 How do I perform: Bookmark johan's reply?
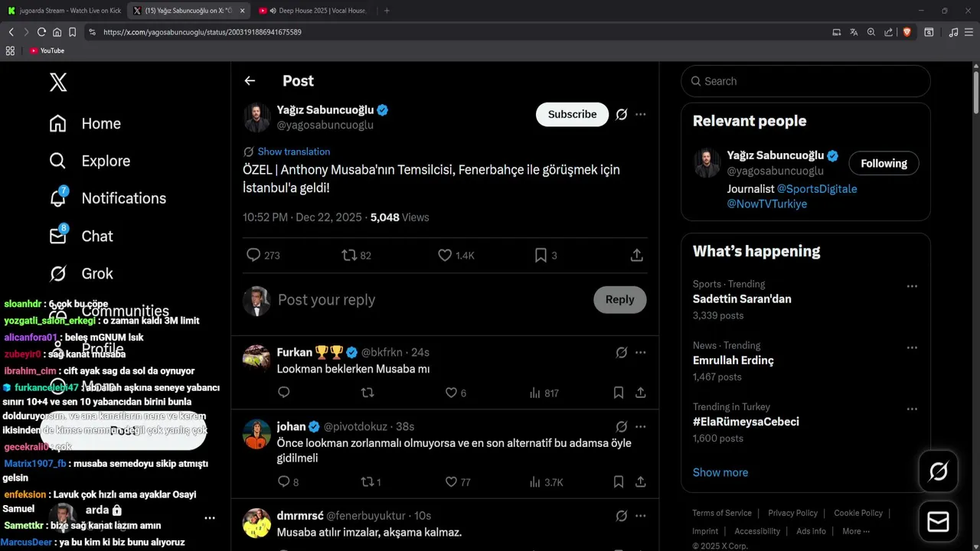pyautogui.click(x=619, y=482)
